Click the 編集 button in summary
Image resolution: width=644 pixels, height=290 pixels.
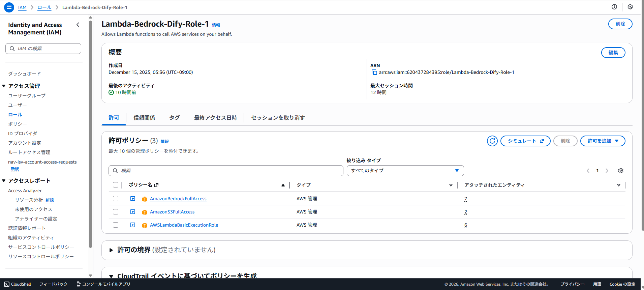pyautogui.click(x=613, y=53)
